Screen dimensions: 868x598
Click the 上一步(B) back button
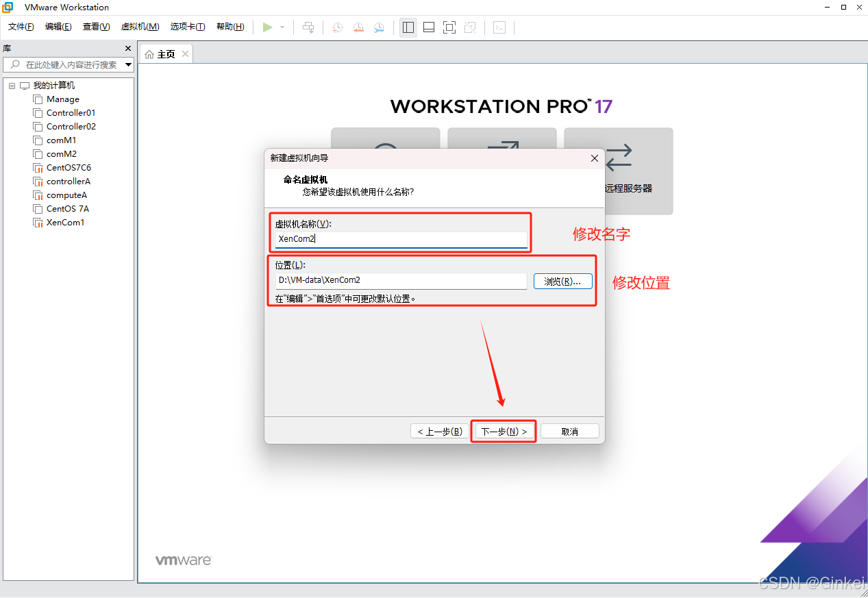tap(440, 432)
